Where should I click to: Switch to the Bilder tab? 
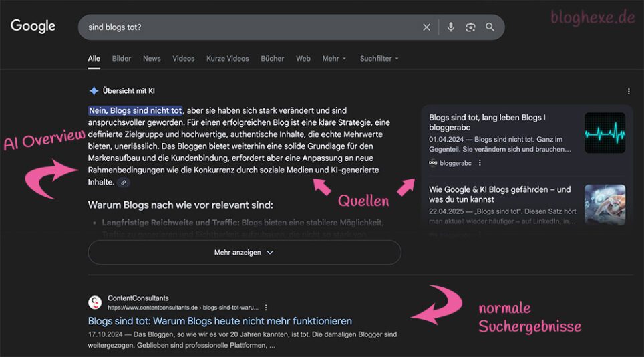coord(122,59)
